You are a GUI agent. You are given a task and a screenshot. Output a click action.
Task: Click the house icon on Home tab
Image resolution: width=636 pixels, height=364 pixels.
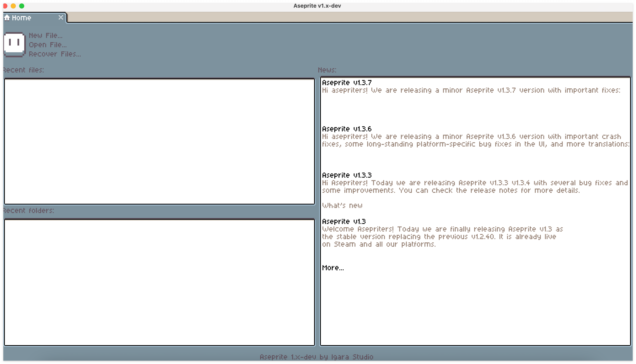click(7, 18)
